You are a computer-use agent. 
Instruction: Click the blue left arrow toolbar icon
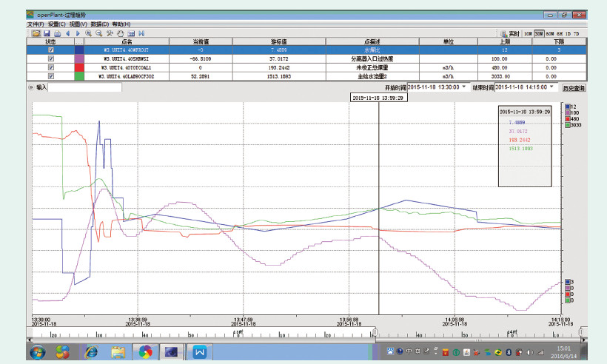68,33
